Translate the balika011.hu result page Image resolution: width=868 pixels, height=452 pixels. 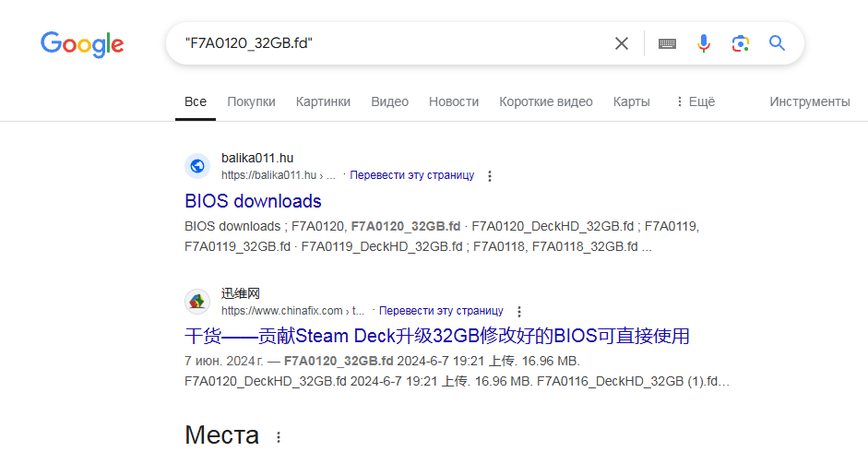click(x=411, y=175)
